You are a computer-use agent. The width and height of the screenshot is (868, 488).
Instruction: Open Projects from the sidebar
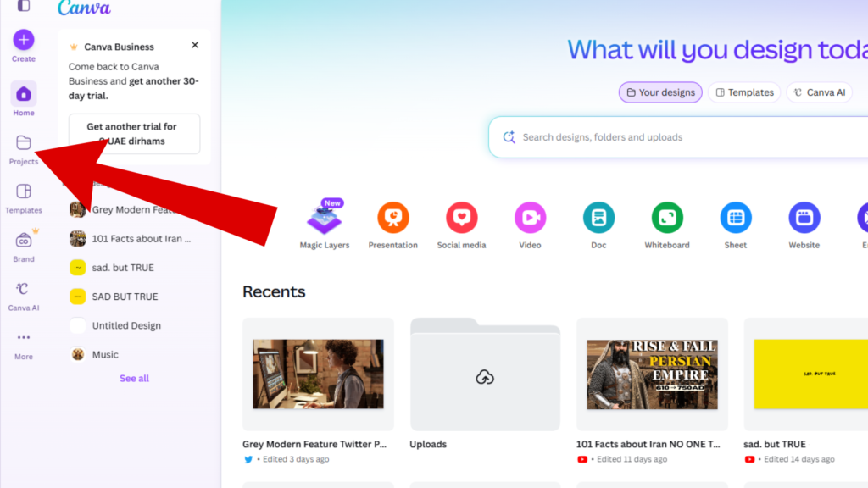pos(24,144)
